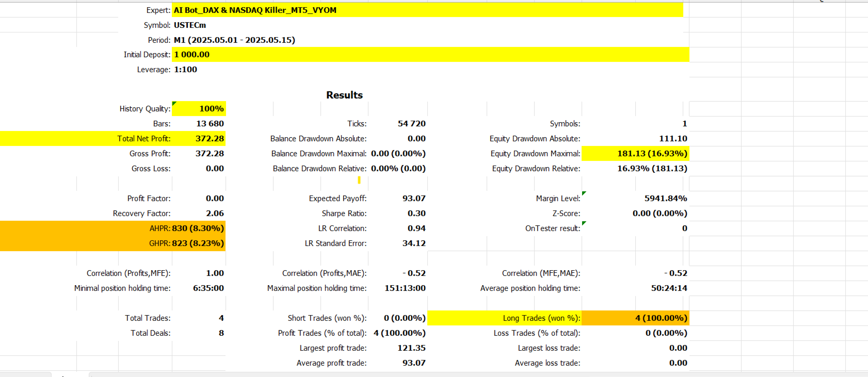Select the Expert name cell
The height and width of the screenshot is (377, 868).
pyautogui.click(x=427, y=10)
